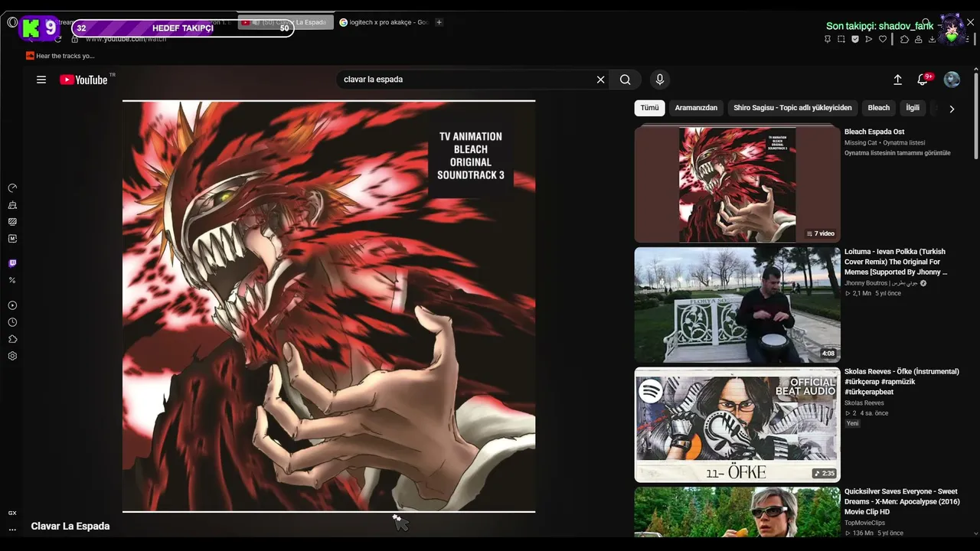Select the İlgili filter chip

pyautogui.click(x=913, y=108)
